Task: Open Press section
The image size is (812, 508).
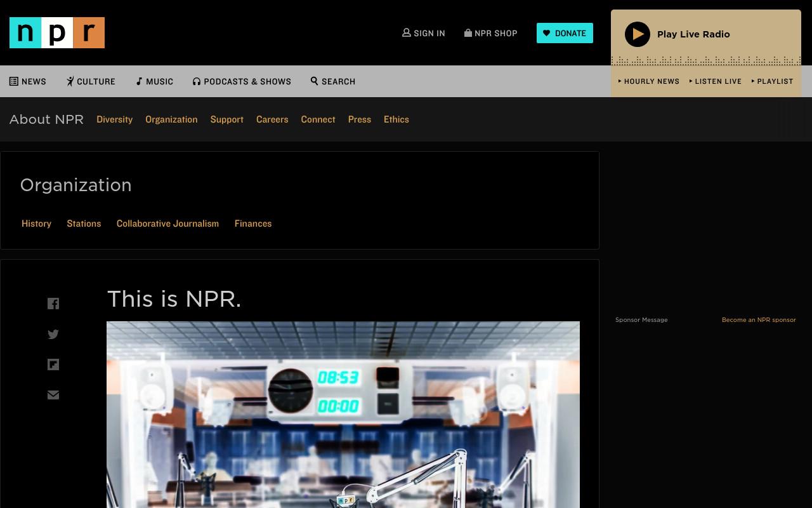Action: point(359,119)
